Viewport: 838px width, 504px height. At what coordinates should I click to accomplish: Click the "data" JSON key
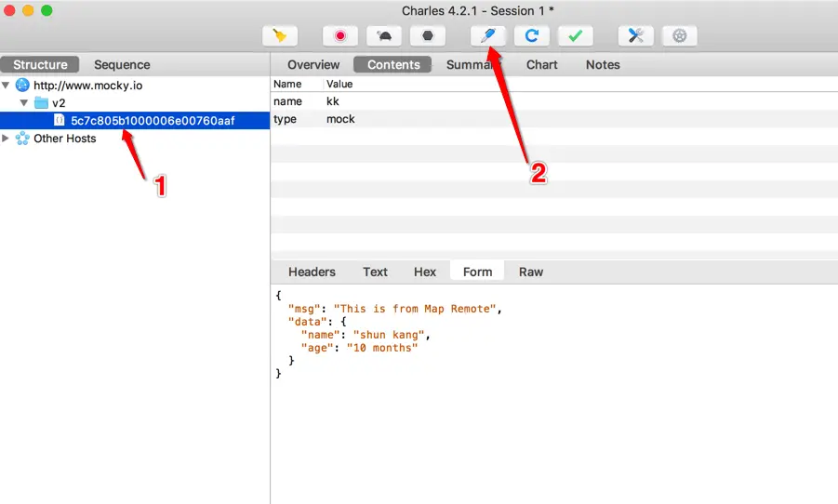(307, 322)
